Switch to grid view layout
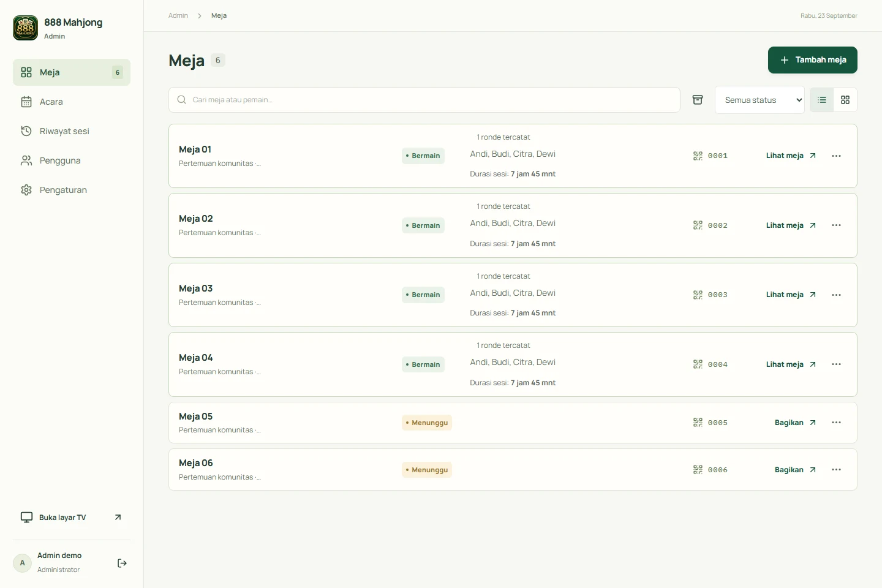The width and height of the screenshot is (882, 588). pos(845,100)
